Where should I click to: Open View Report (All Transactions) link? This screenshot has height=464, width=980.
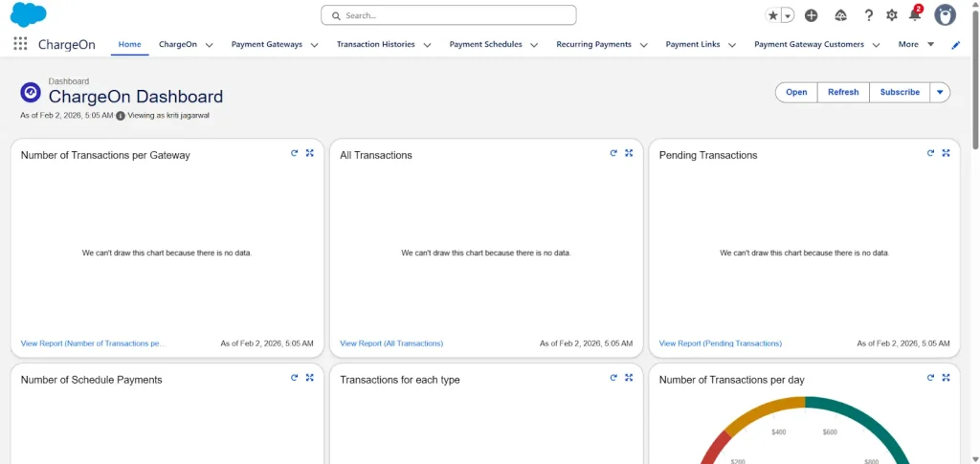[391, 343]
